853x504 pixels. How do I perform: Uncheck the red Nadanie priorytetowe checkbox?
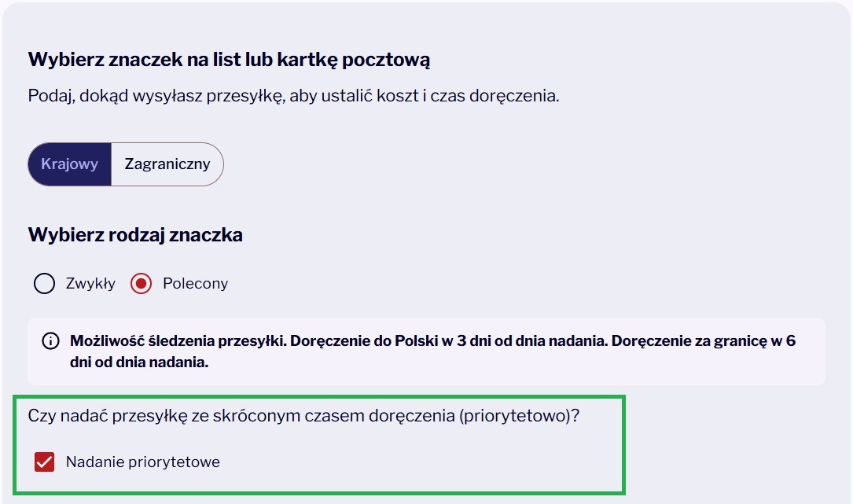coord(45,462)
